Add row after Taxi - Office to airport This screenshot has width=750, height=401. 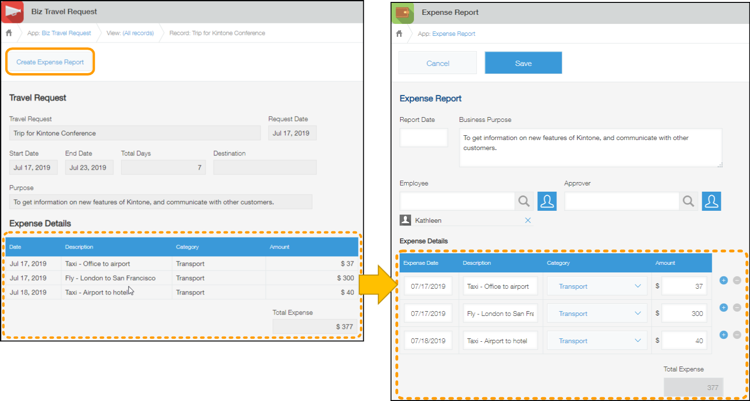(x=724, y=280)
